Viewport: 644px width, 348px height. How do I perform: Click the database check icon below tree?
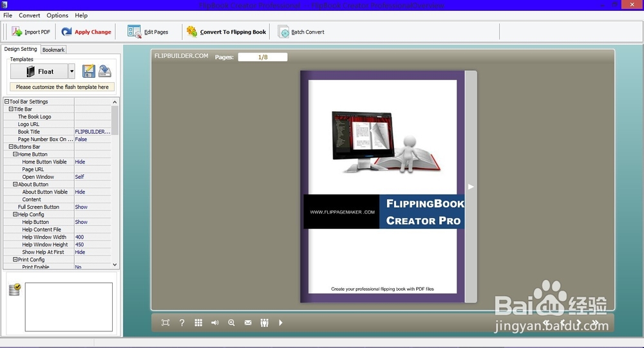pyautogui.click(x=15, y=289)
